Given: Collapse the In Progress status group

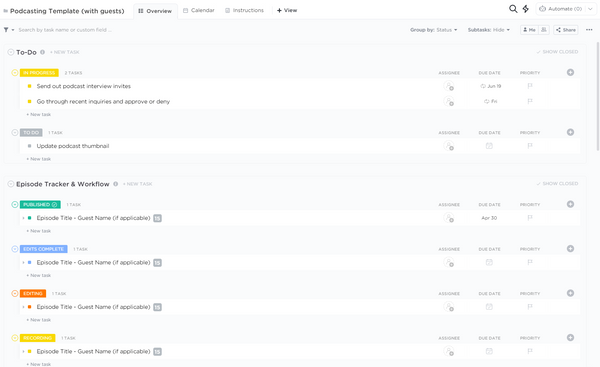Looking at the screenshot, I should 15,73.
